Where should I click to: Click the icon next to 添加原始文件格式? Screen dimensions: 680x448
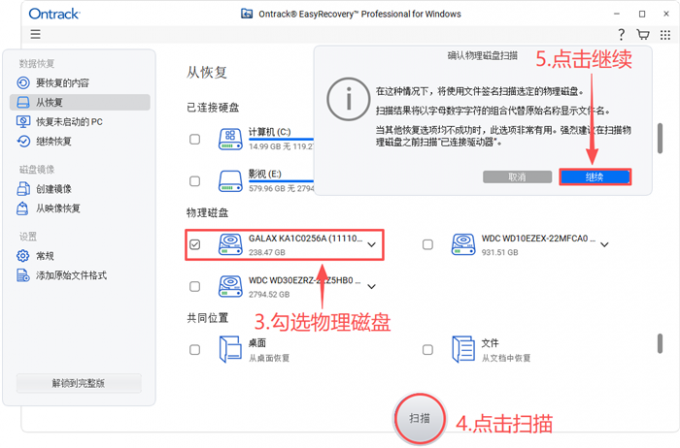(23, 275)
